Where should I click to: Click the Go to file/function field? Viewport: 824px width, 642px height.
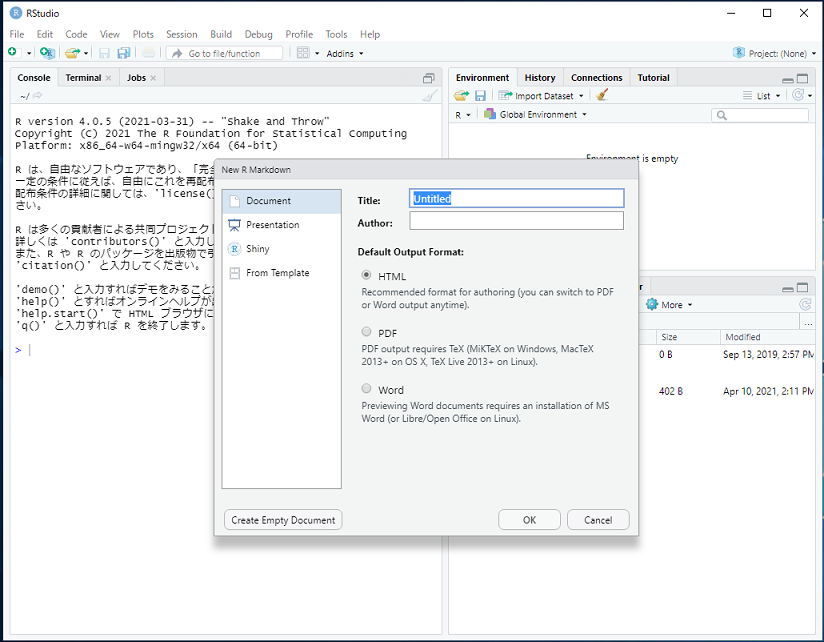(224, 53)
